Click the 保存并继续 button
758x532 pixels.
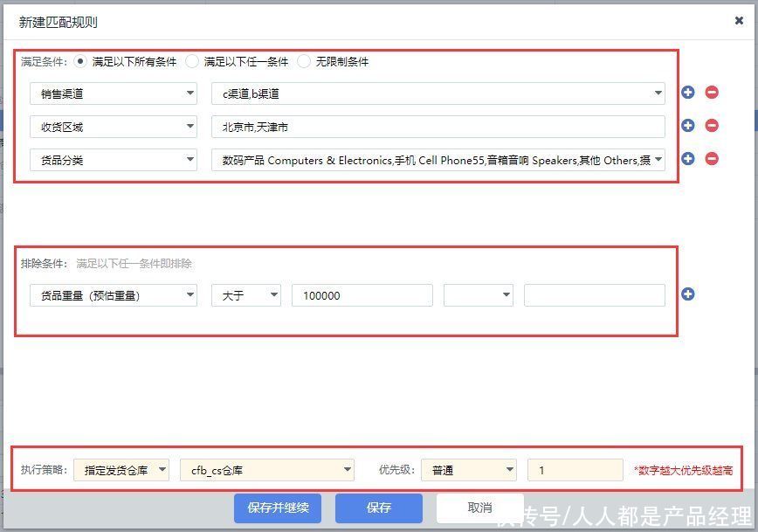point(278,508)
